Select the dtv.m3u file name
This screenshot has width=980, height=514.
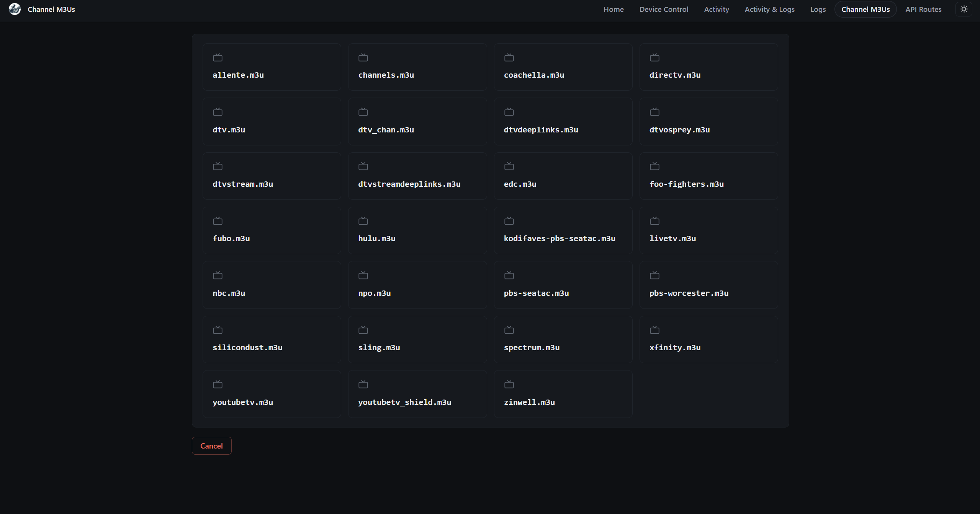[x=229, y=130]
